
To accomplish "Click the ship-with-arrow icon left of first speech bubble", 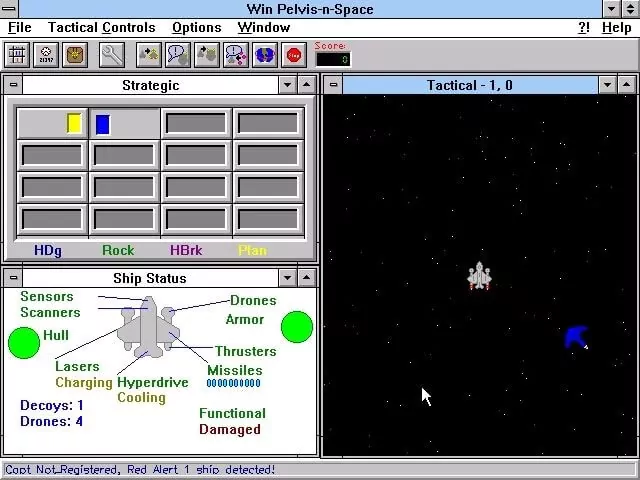I will [x=149, y=55].
